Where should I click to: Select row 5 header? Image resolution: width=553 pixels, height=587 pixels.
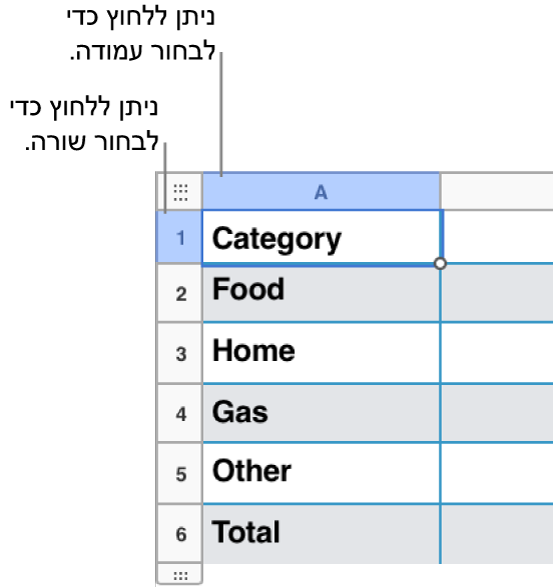coord(180,474)
